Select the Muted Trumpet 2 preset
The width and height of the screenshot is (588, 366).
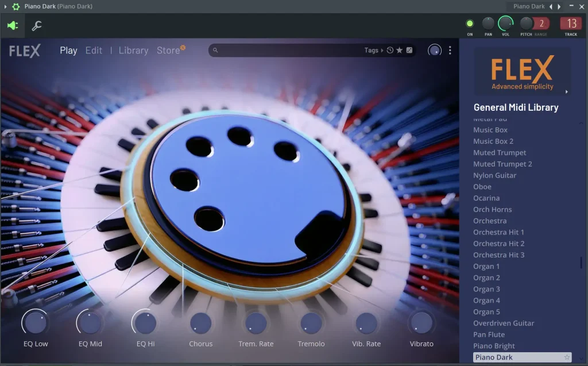click(502, 164)
